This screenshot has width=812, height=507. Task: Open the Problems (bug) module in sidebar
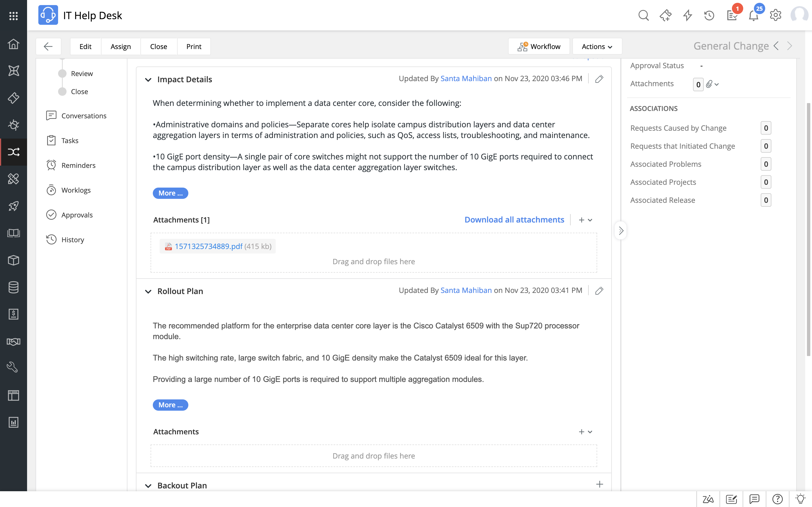pyautogui.click(x=14, y=125)
